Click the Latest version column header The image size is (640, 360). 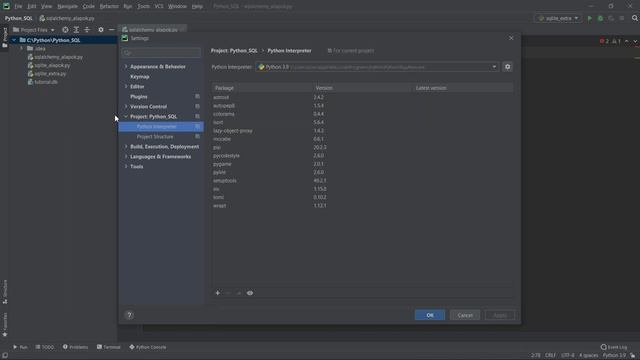463,88
